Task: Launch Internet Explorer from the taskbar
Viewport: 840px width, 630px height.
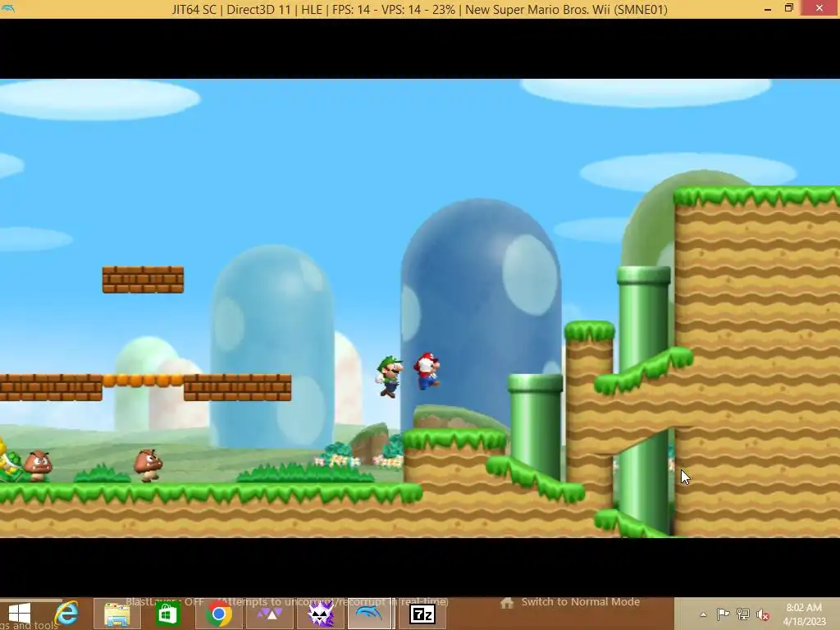Action: point(67,614)
